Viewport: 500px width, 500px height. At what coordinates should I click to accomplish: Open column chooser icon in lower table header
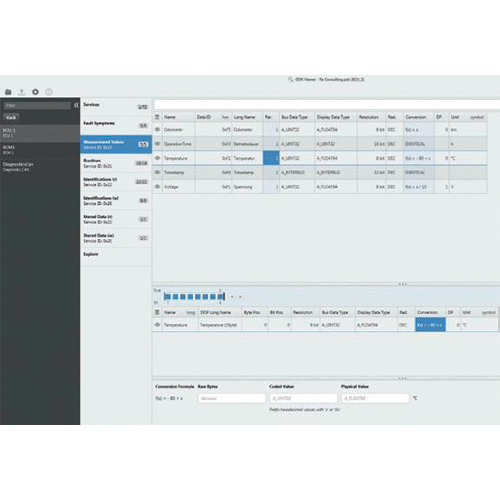click(157, 312)
